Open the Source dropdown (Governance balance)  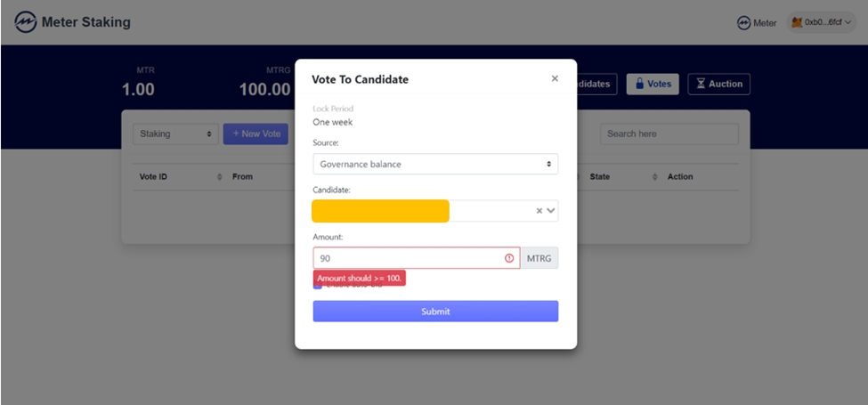pyautogui.click(x=435, y=164)
